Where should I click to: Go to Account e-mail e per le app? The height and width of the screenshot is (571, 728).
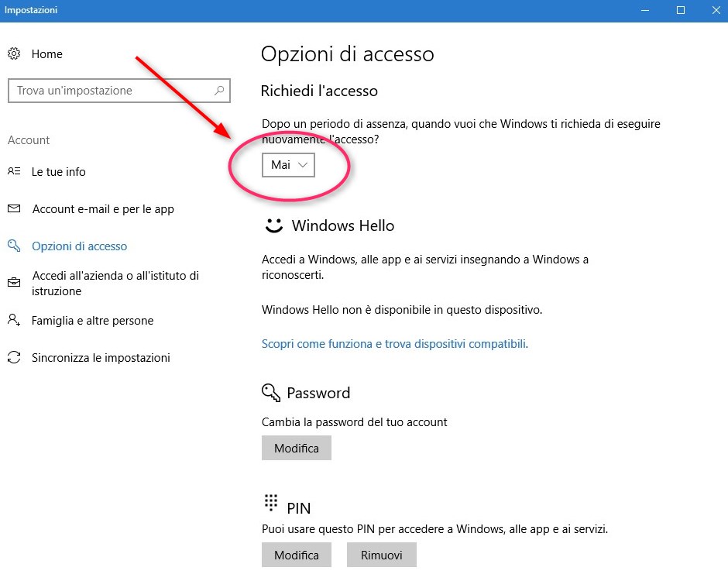tap(103, 209)
